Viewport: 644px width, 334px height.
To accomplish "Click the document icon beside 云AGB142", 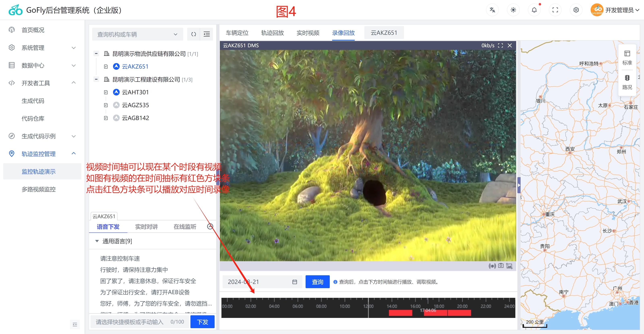I will point(106,118).
